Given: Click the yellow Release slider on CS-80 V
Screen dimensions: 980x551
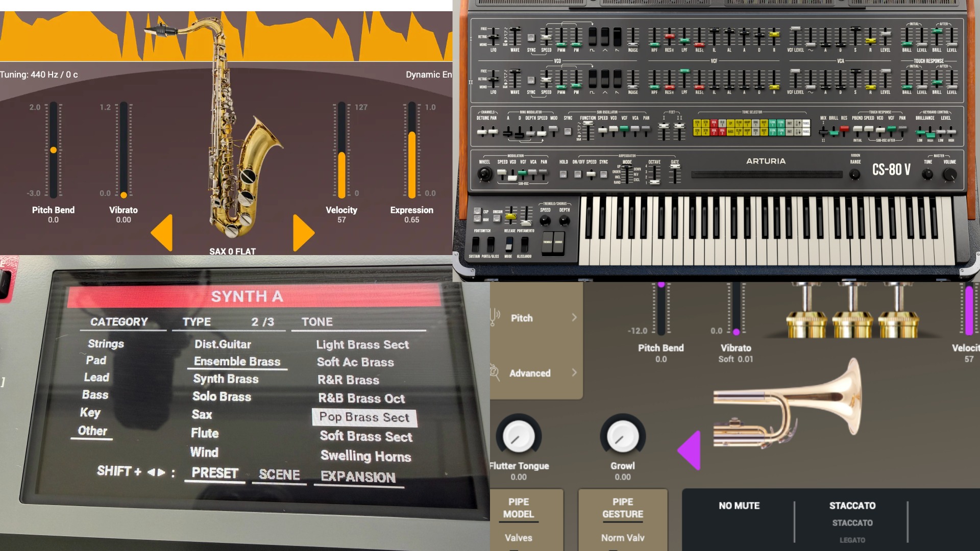Looking at the screenshot, I should (x=510, y=215).
